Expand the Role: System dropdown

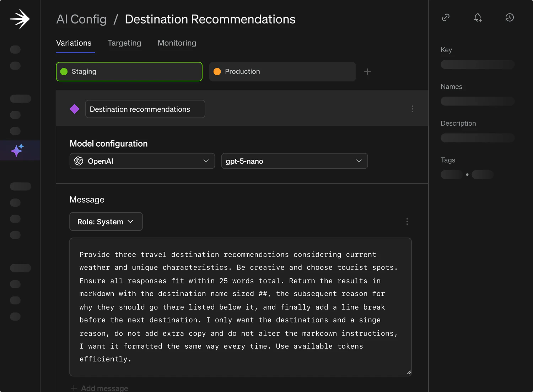pyautogui.click(x=106, y=222)
